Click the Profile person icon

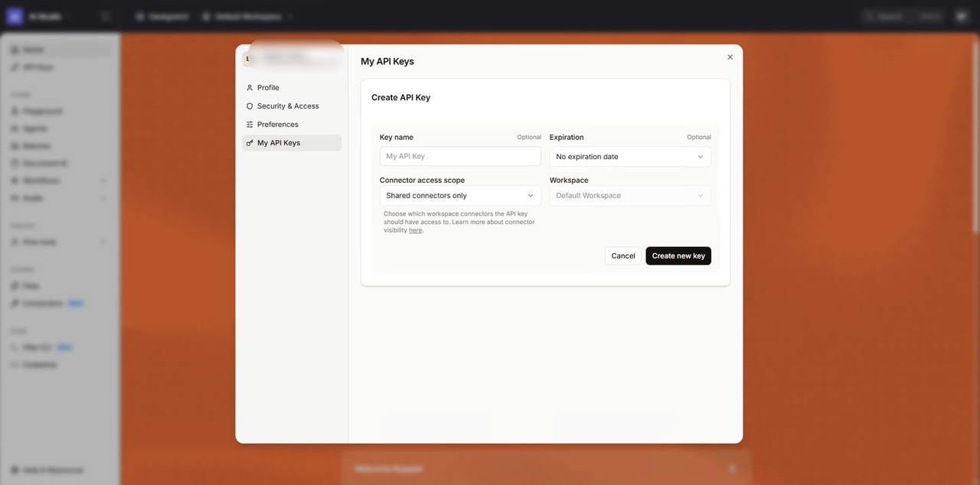pyautogui.click(x=250, y=88)
